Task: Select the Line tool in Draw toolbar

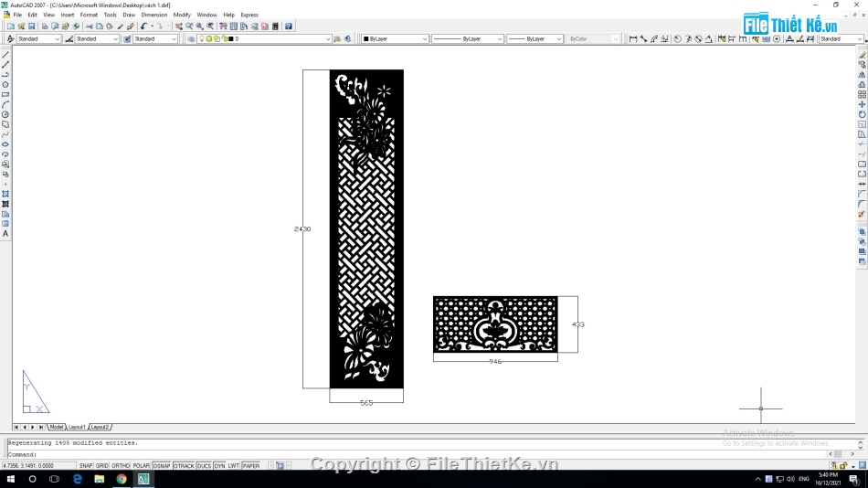Action: pos(5,55)
